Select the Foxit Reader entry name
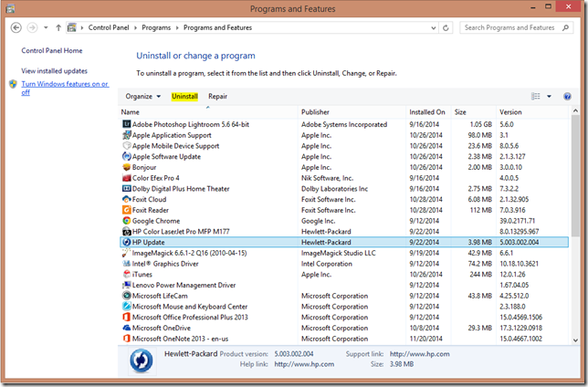The width and height of the screenshot is (588, 387). coord(151,210)
